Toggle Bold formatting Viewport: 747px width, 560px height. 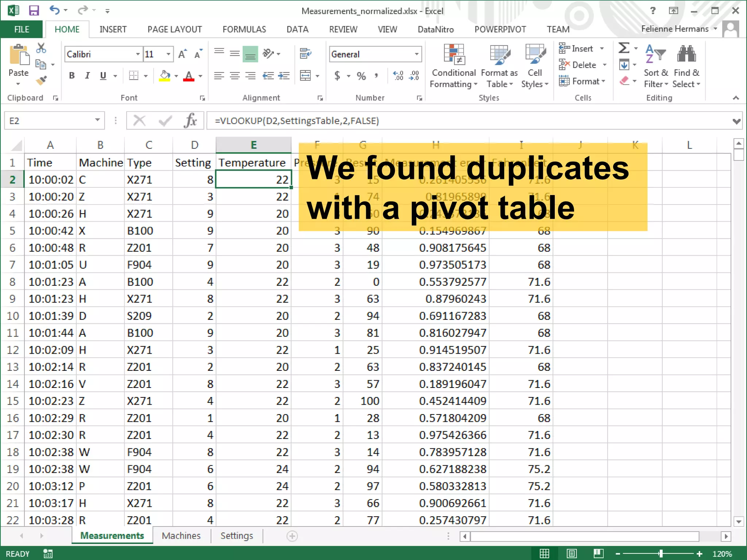[72, 76]
